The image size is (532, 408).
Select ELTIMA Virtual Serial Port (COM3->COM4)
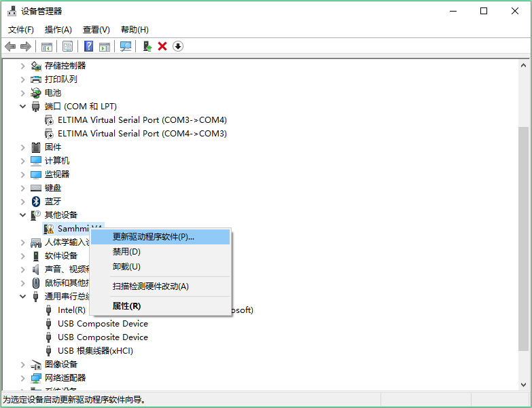(142, 120)
